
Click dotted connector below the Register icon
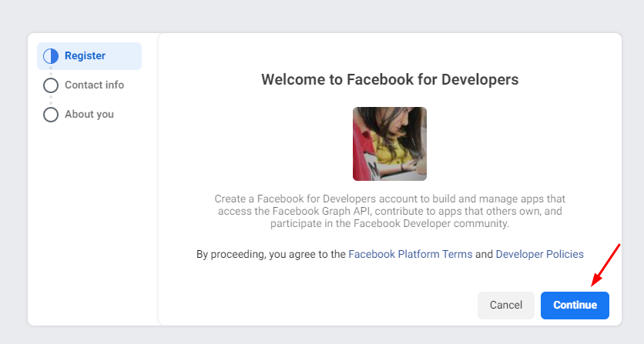point(51,71)
